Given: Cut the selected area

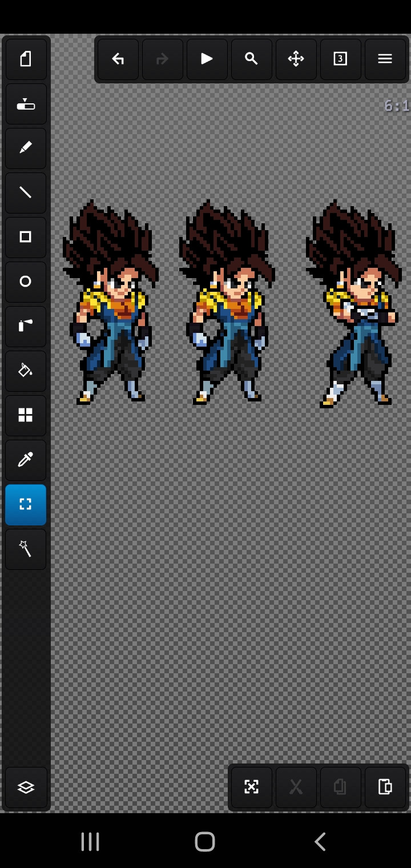Looking at the screenshot, I should (296, 787).
